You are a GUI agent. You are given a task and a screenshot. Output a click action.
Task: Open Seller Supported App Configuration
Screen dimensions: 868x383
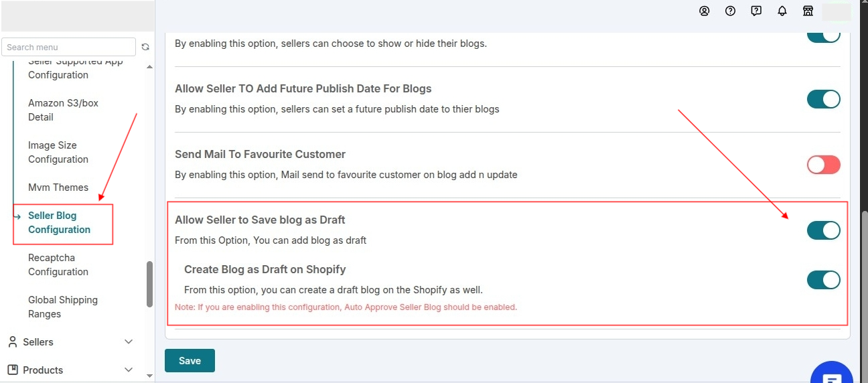pos(76,68)
